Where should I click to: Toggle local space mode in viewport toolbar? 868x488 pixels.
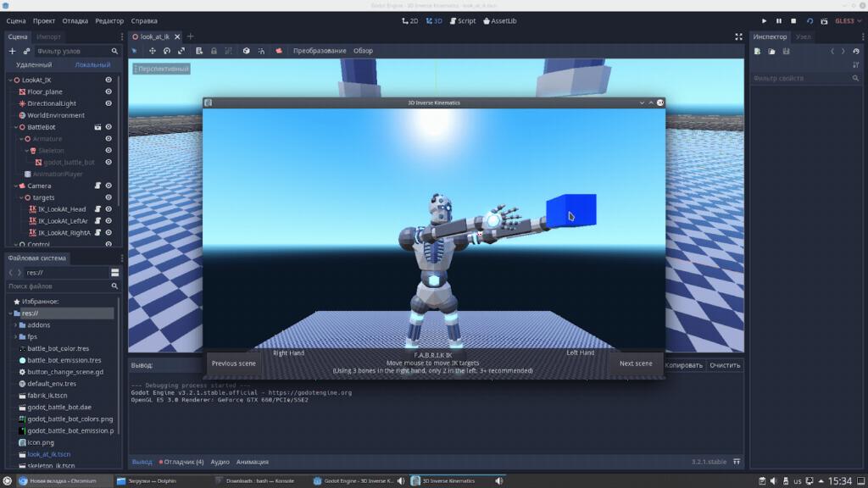coord(247,51)
